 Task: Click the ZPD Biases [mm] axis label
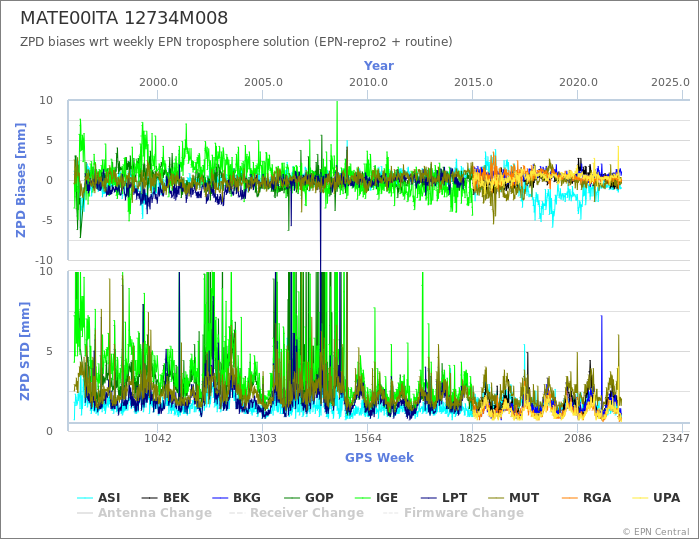click(21, 180)
